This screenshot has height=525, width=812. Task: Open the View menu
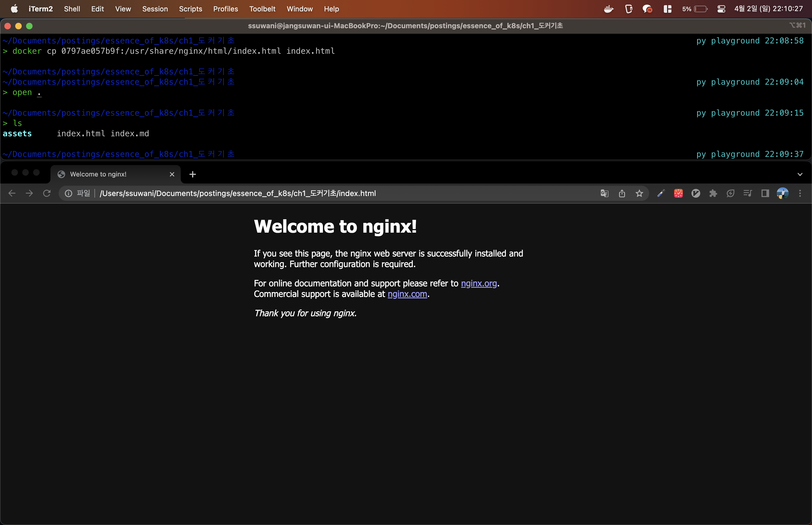pyautogui.click(x=123, y=9)
